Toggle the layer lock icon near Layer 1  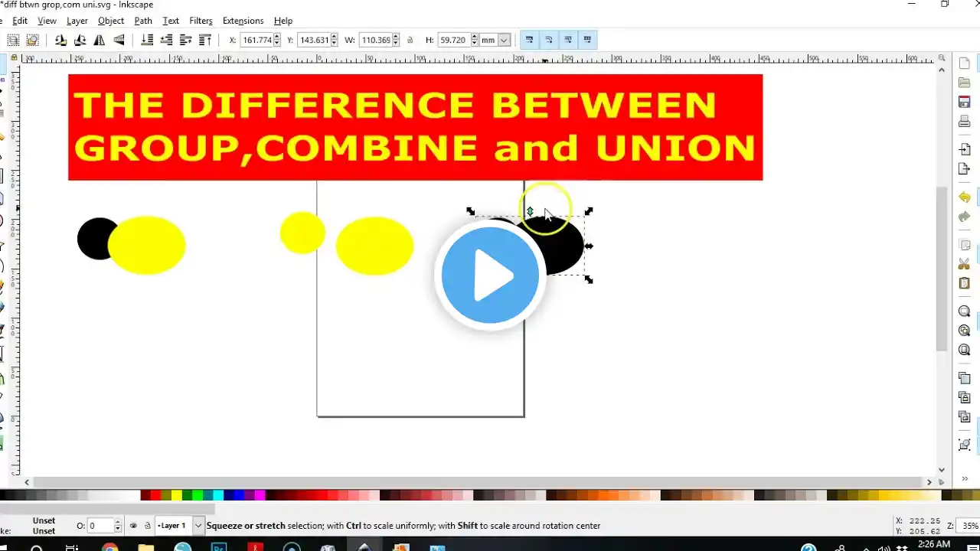click(x=148, y=526)
